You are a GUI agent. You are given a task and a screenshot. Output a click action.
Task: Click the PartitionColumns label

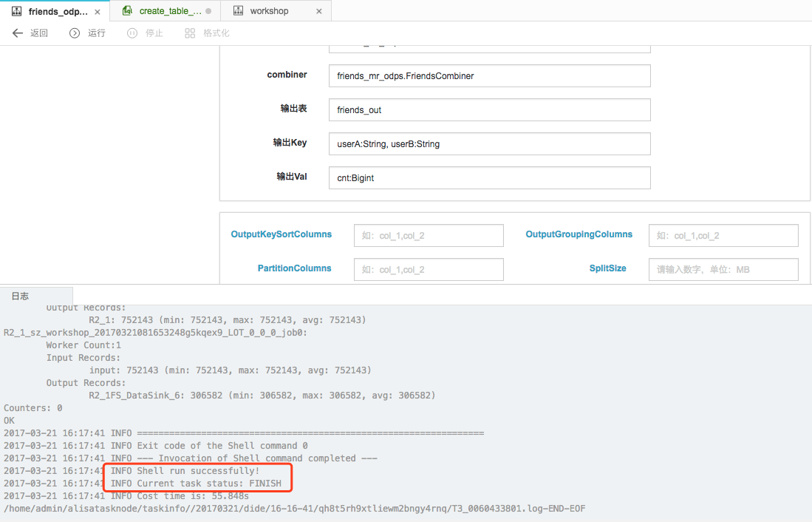295,268
